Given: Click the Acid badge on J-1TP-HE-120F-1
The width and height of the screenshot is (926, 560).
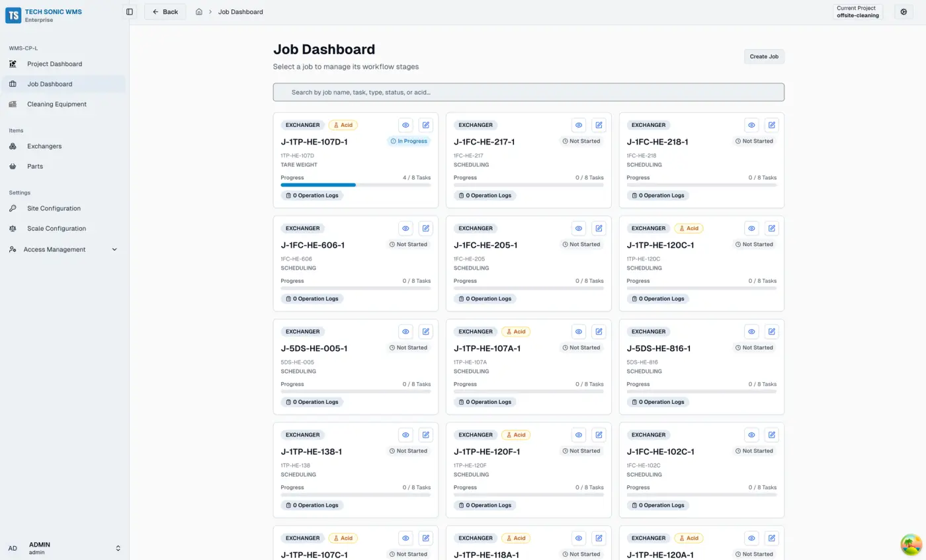Looking at the screenshot, I should pyautogui.click(x=516, y=434).
